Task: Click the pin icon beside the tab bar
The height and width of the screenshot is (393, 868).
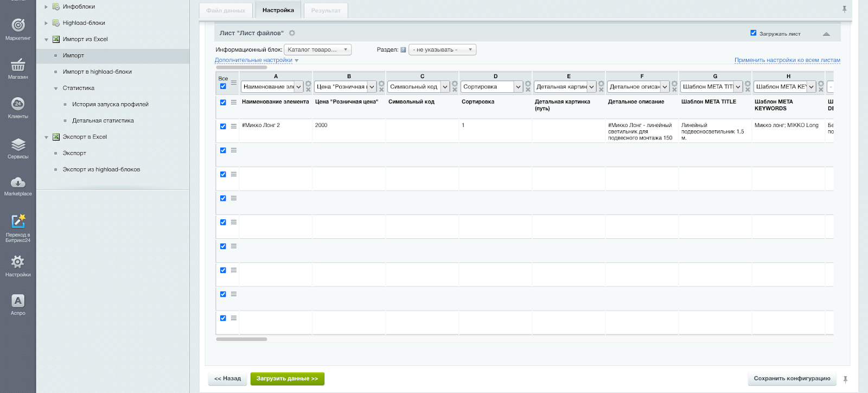Action: [844, 9]
